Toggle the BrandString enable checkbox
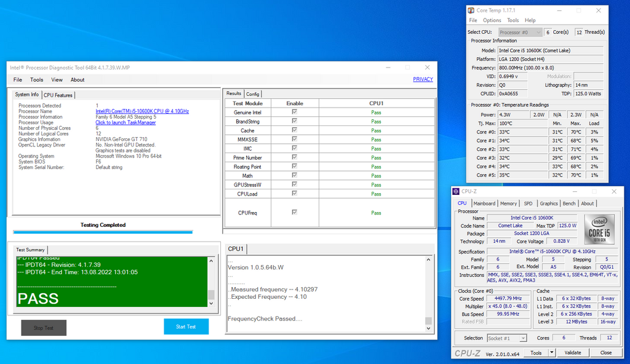630x364 pixels. (x=295, y=121)
